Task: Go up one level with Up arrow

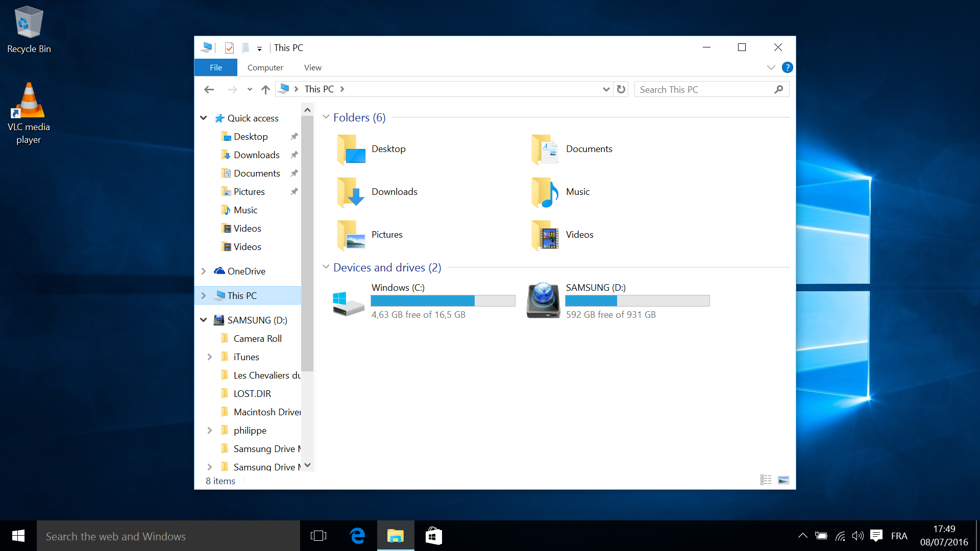Action: 265,89
